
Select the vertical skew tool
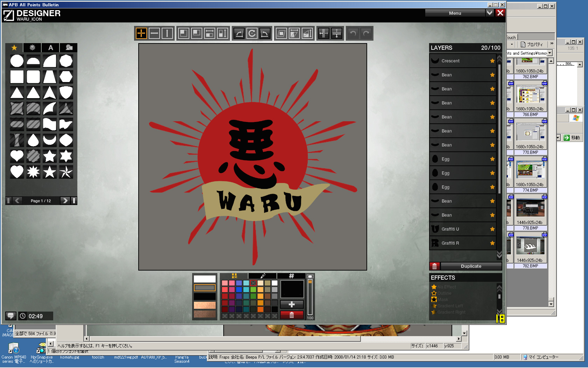point(307,33)
